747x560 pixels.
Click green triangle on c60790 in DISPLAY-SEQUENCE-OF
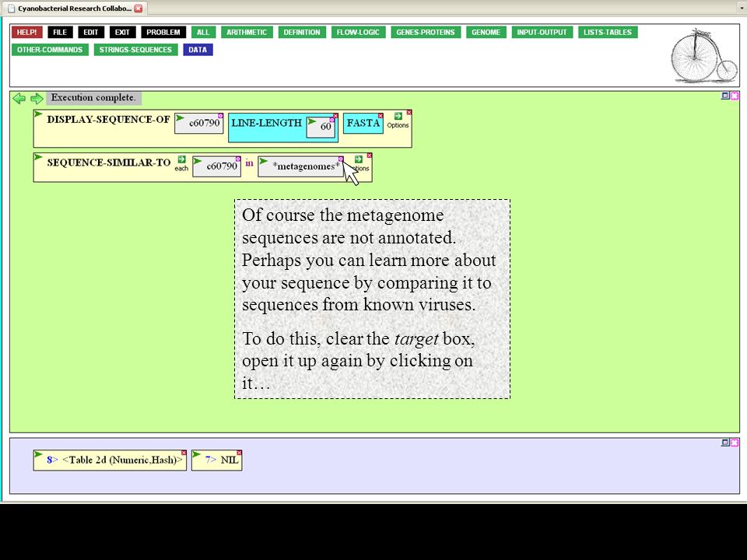180,117
